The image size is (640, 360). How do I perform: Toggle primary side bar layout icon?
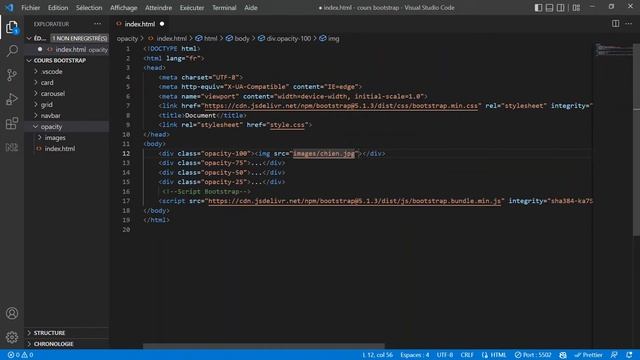click(538, 8)
